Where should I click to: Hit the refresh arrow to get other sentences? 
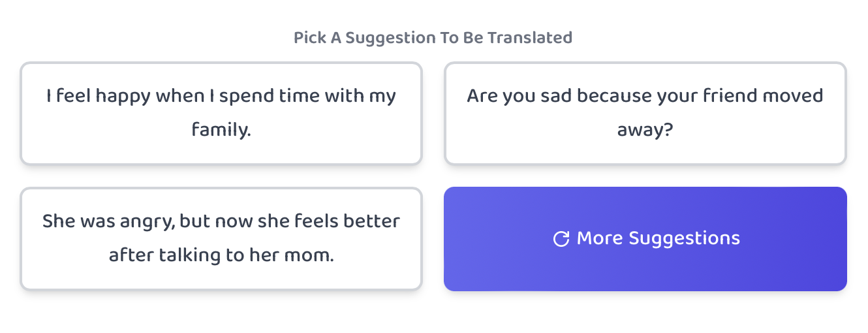coord(561,239)
